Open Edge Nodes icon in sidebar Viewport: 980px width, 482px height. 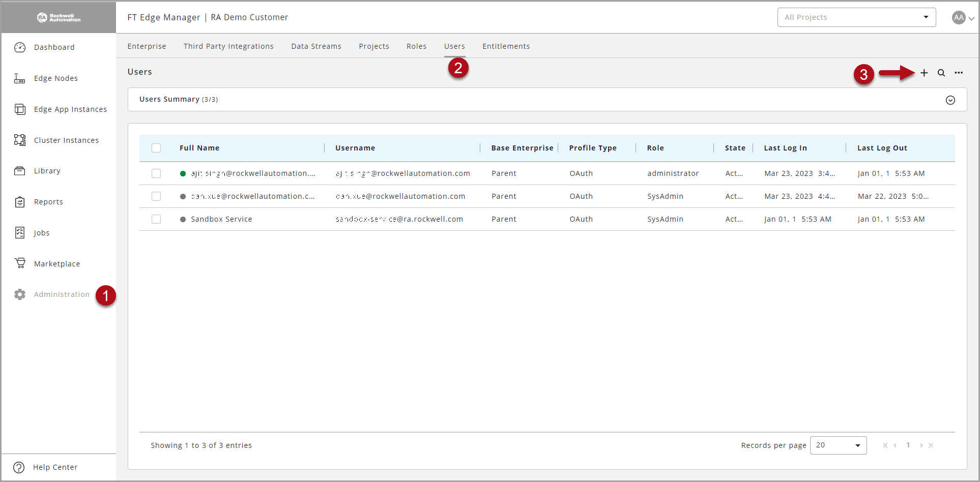pos(20,78)
